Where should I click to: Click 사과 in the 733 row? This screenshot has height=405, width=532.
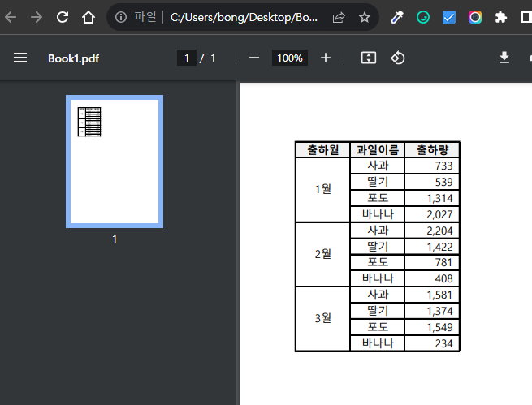(x=378, y=166)
